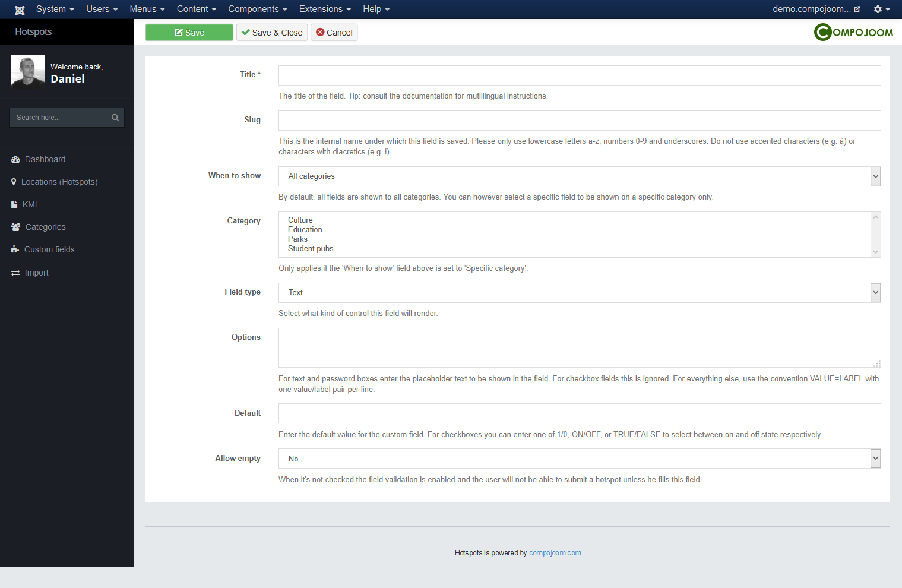This screenshot has width=902, height=588.
Task: Click the Import arrows icon
Action: pos(15,273)
